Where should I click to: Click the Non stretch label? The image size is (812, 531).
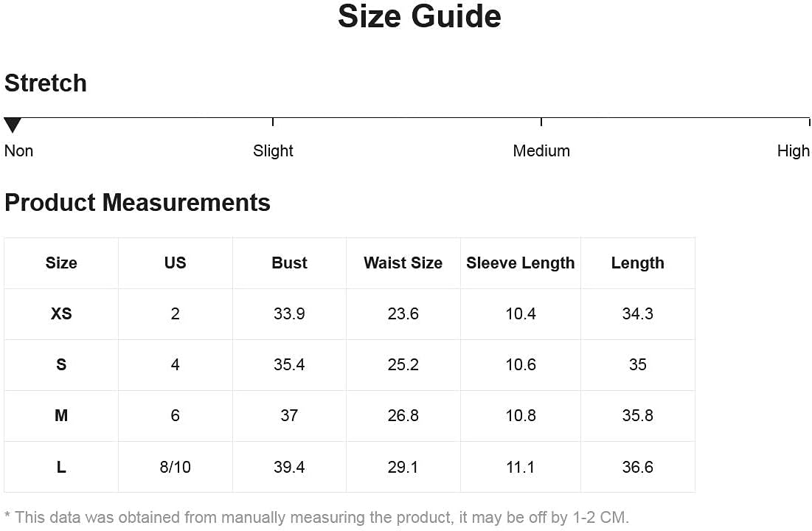click(18, 151)
